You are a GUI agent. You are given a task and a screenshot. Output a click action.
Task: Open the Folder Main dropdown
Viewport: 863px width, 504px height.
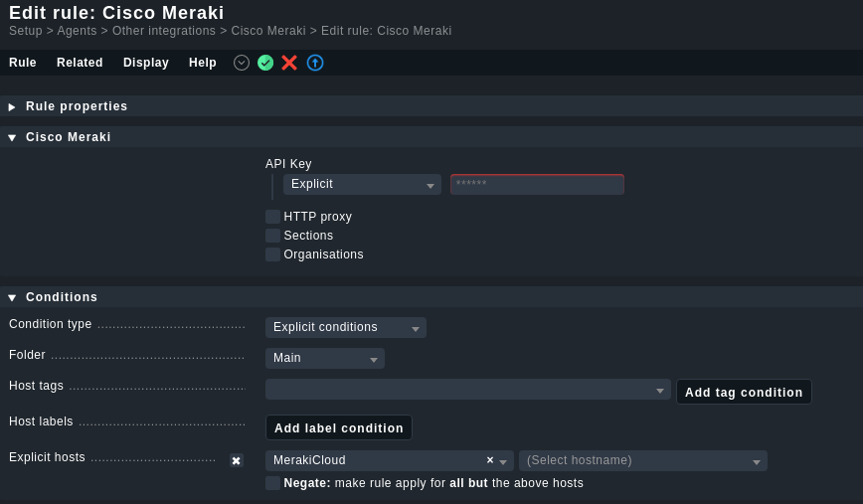click(325, 358)
